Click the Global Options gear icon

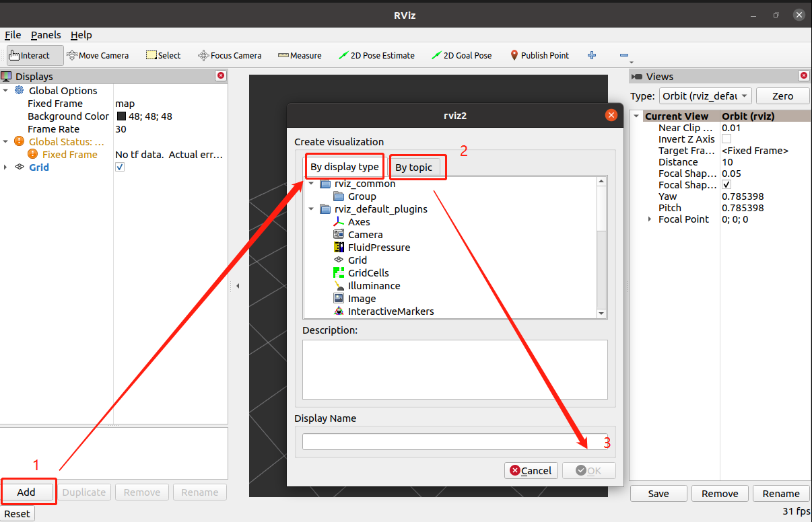(x=19, y=91)
